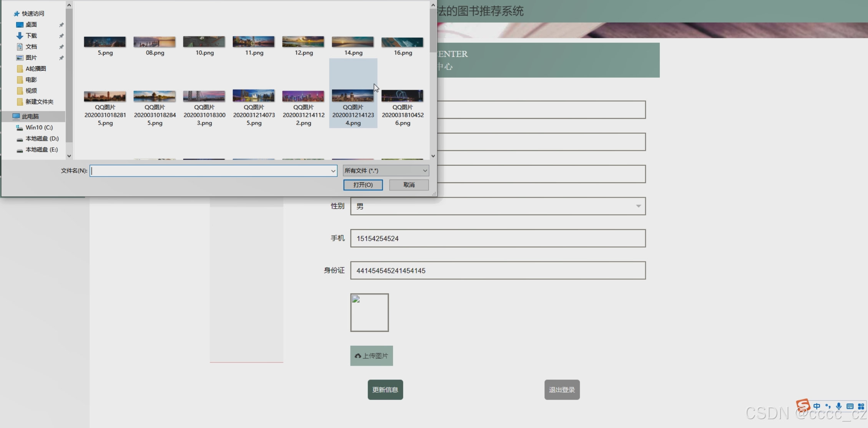
Task: Expand the 性别 gender dropdown showing 男
Action: pos(498,207)
